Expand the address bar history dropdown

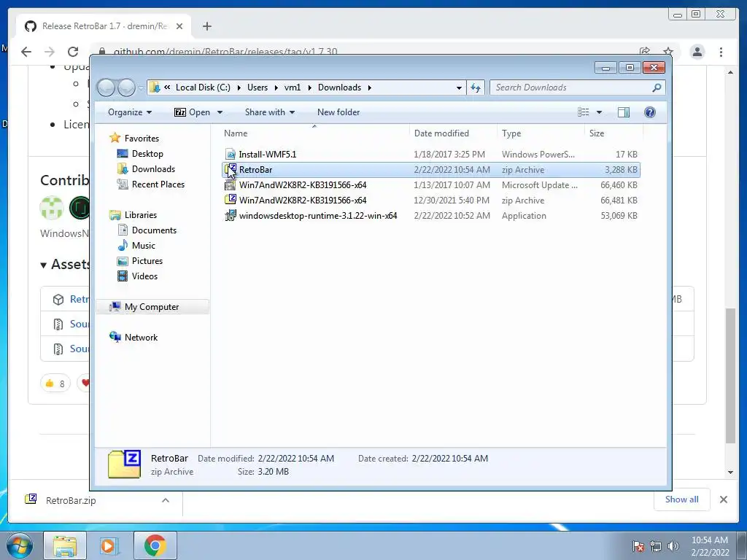click(459, 87)
